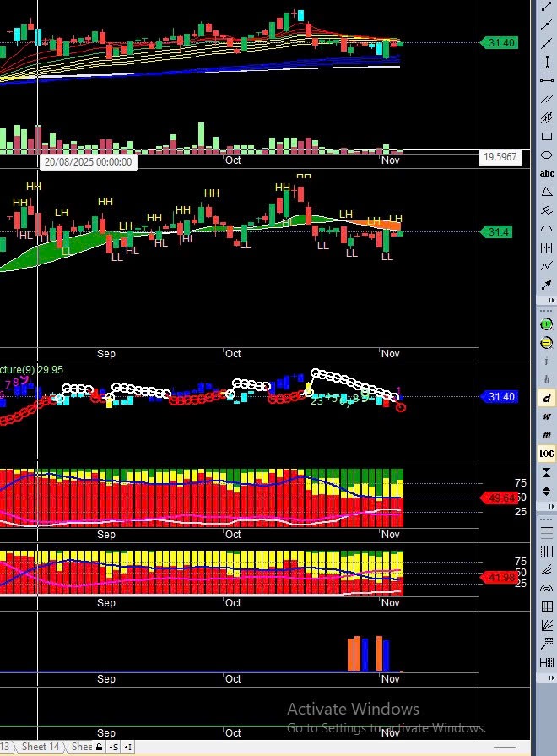This screenshot has width=557, height=756.
Task: Select the Ray line drawing tool
Action: [546, 25]
